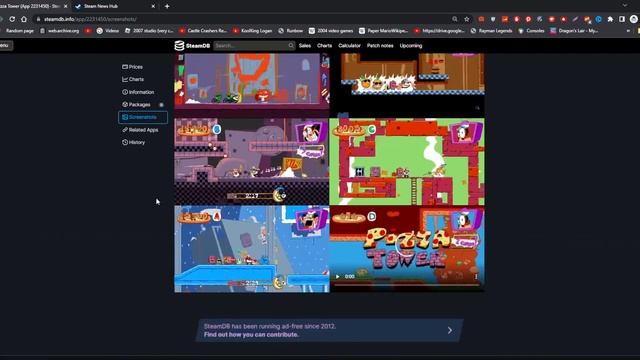This screenshot has width=640, height=360.
Task: Open a new browser tab
Action: (167, 6)
